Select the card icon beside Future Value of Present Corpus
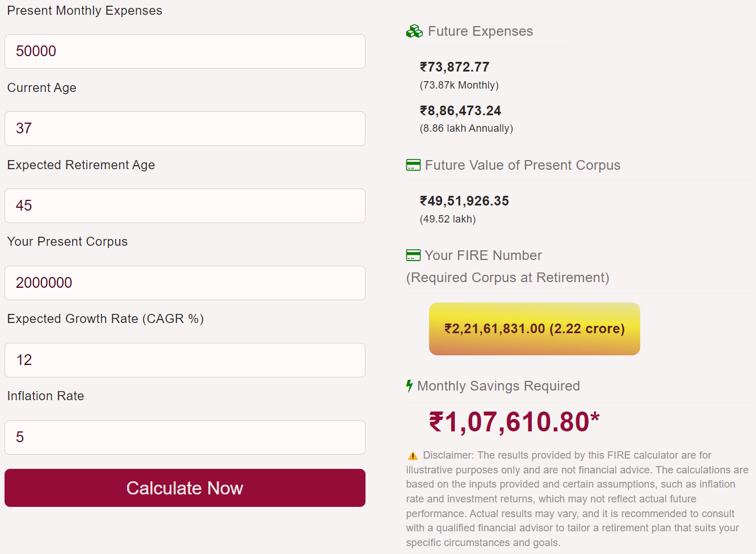Screen dimensions: 756x554 413,165
